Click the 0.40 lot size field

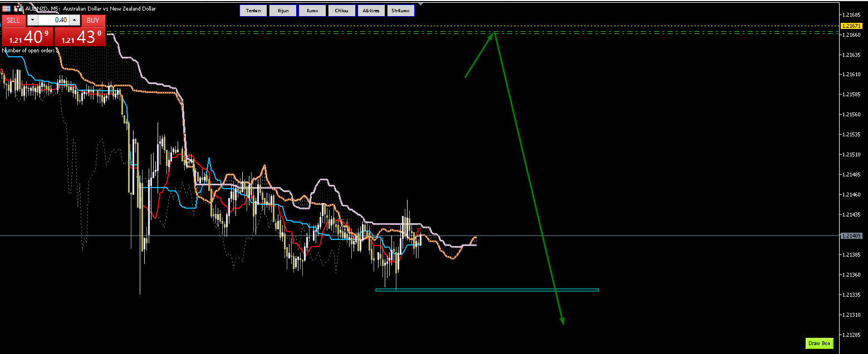pyautogui.click(x=54, y=20)
